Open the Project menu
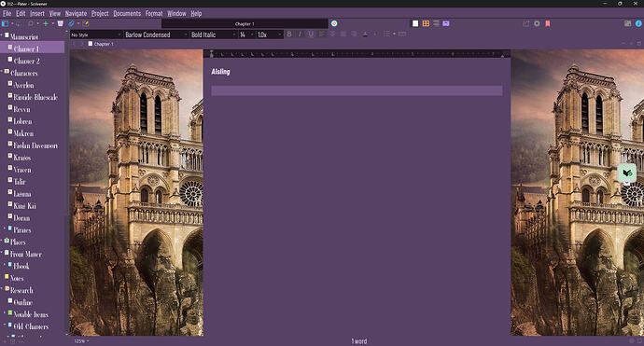 (x=100, y=14)
